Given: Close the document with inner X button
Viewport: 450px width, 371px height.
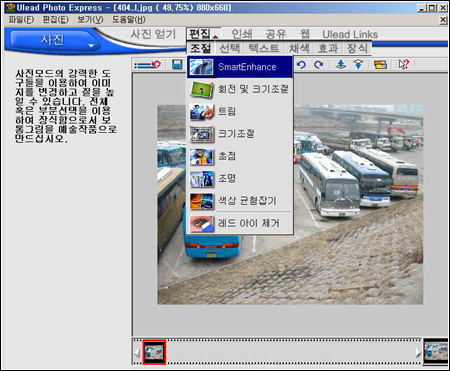Looking at the screenshot, I should (x=443, y=20).
